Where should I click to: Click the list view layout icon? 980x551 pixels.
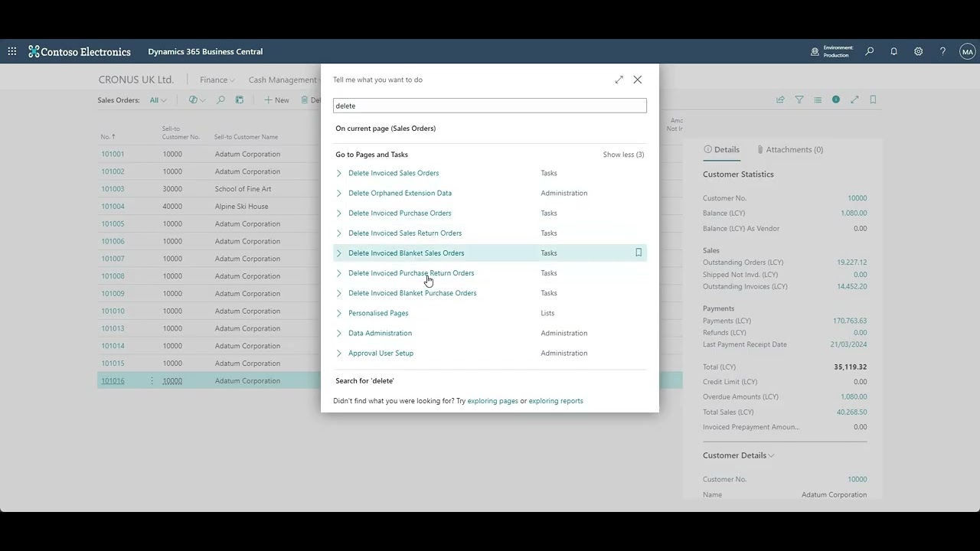tap(818, 99)
